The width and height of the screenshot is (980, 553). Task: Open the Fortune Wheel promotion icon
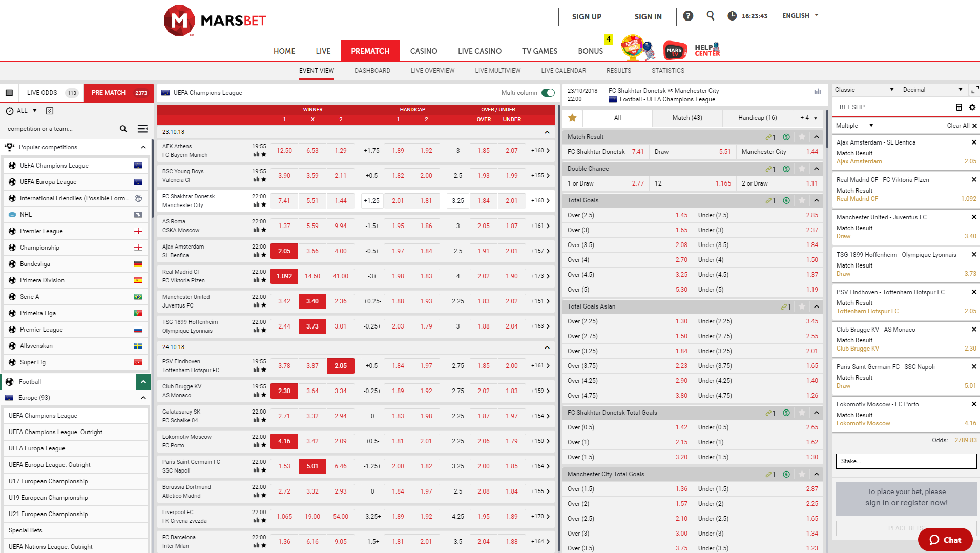(x=633, y=49)
